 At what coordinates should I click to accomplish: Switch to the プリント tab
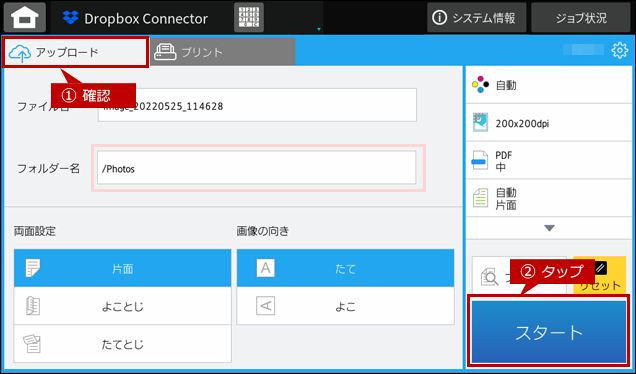tap(223, 52)
